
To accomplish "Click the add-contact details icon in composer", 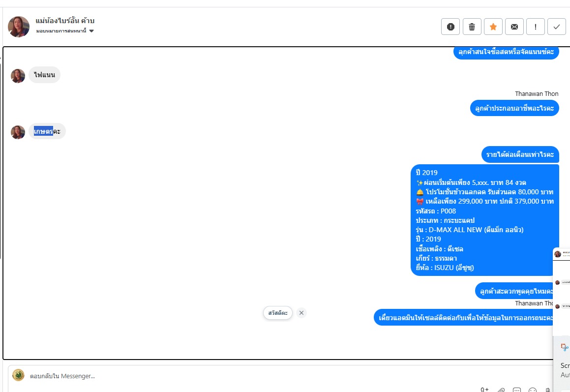I will (484, 390).
